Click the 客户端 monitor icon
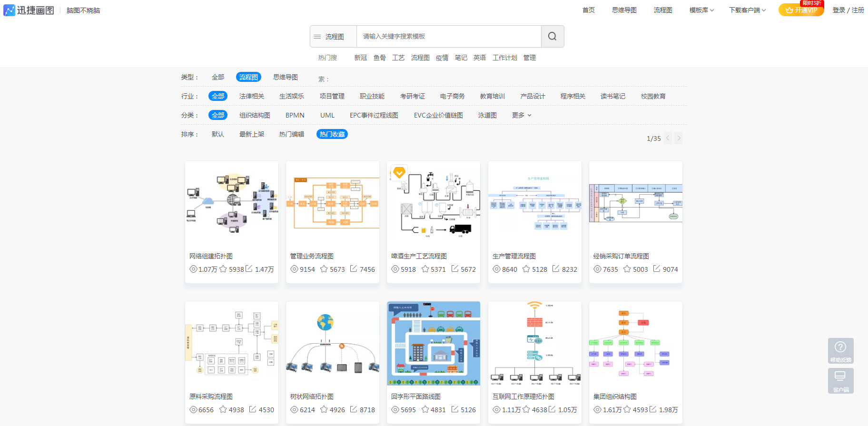 pyautogui.click(x=840, y=376)
